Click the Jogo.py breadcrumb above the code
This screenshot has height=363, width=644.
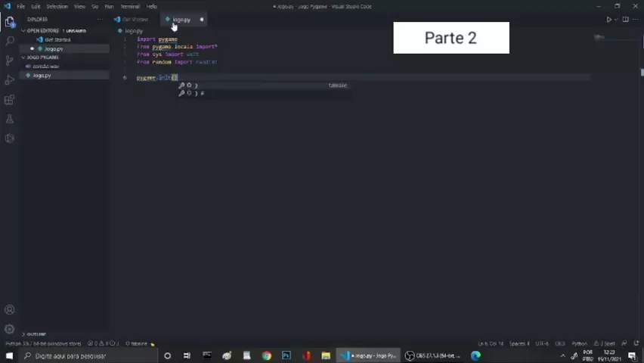134,31
